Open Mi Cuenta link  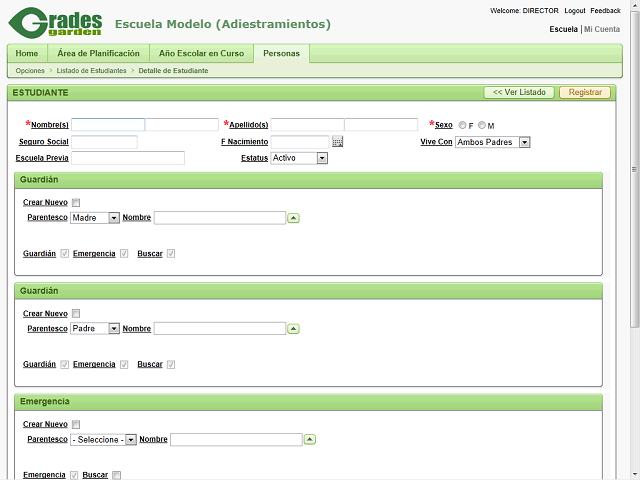pyautogui.click(x=602, y=29)
